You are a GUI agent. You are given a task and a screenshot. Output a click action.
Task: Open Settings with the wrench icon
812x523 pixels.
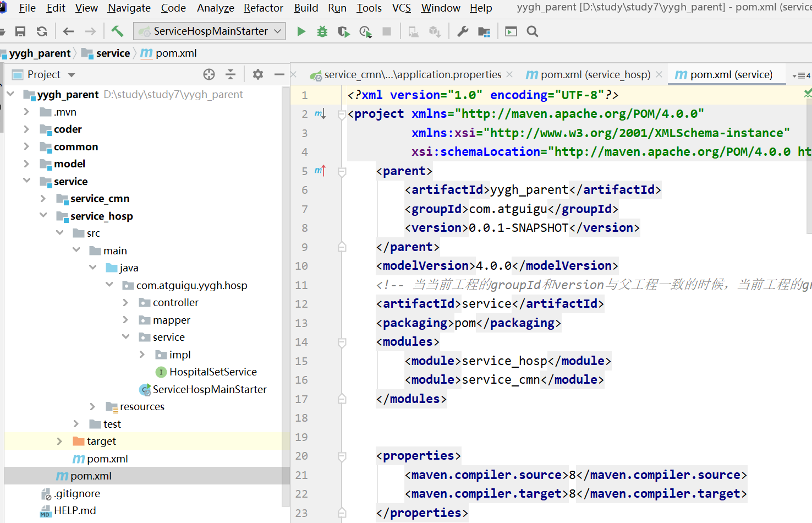(463, 31)
